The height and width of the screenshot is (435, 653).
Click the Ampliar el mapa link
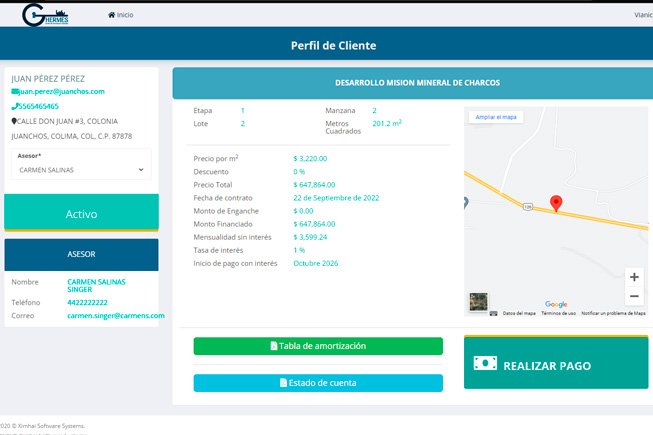(x=496, y=117)
